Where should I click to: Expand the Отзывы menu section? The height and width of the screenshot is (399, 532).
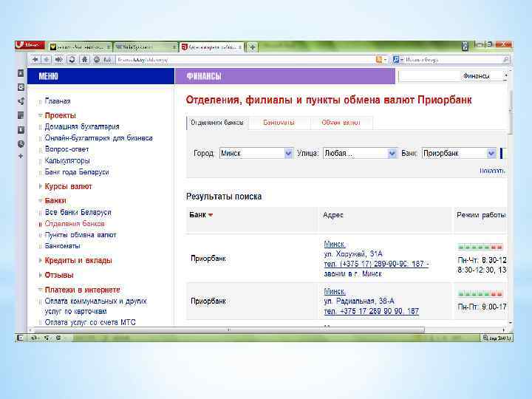pyautogui.click(x=40, y=275)
